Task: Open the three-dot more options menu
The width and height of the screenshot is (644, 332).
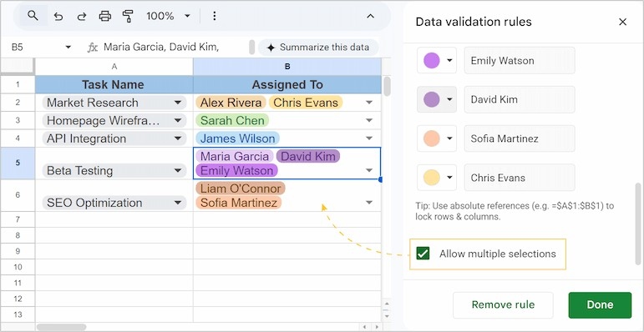Action: [x=214, y=16]
